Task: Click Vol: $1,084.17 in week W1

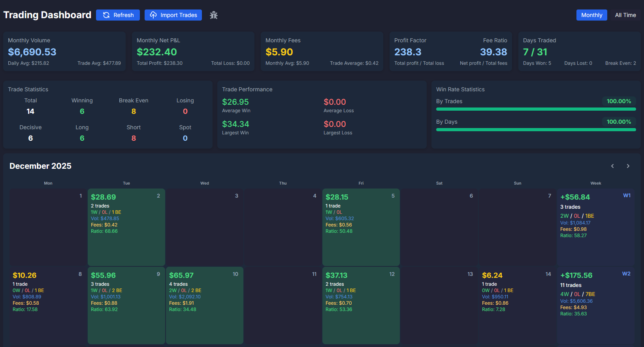Action: click(575, 223)
